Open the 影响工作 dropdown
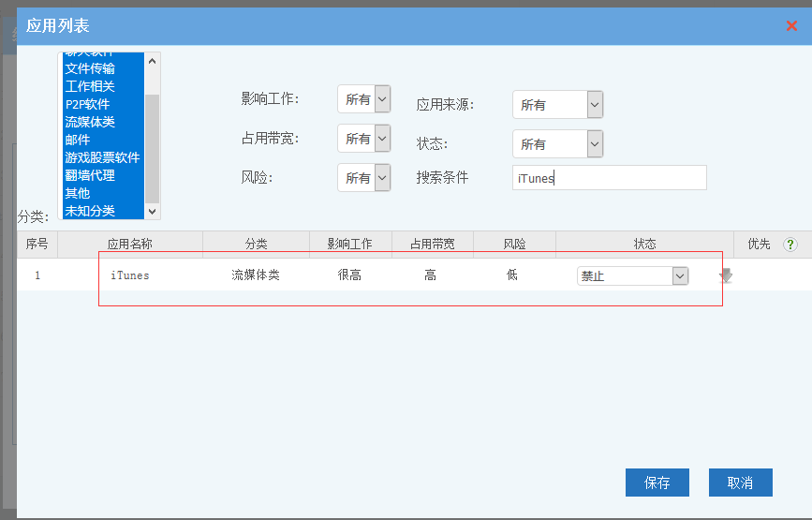 [x=363, y=99]
